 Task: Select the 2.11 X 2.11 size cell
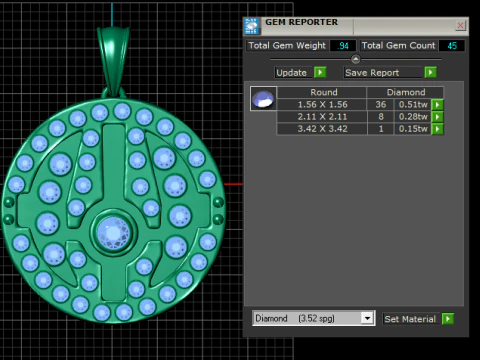tap(322, 117)
